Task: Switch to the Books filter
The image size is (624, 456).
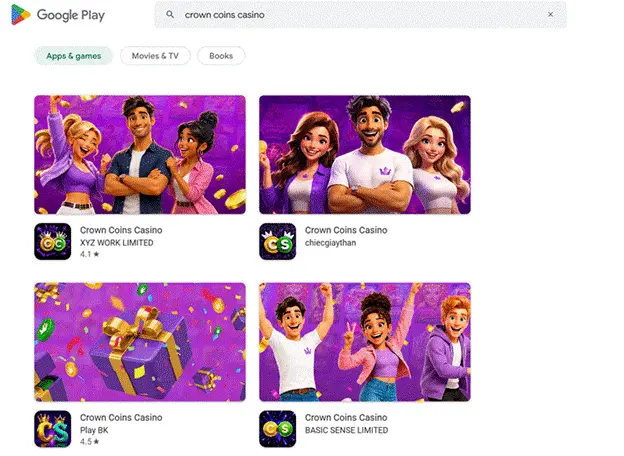Action: [x=221, y=56]
